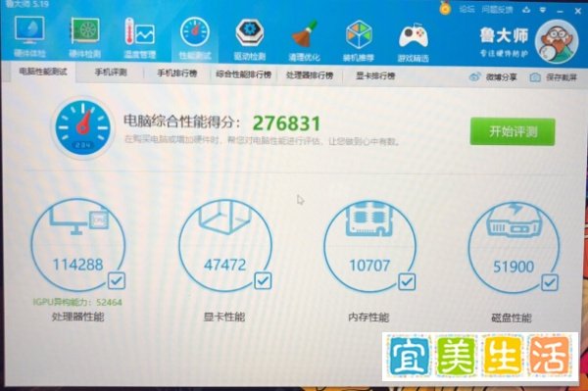
Task: Click the disk drive icon
Action: point(514,220)
